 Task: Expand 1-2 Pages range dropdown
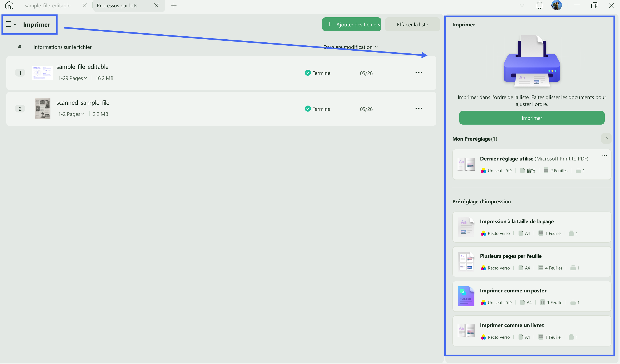click(71, 114)
